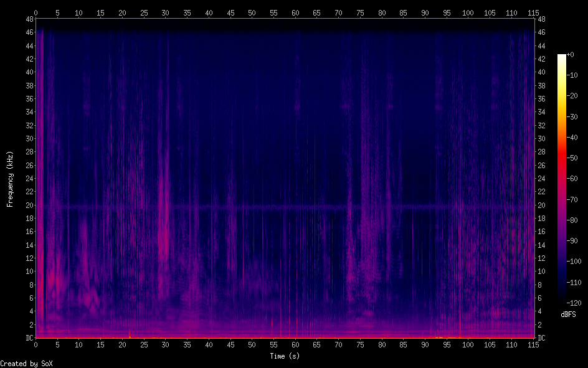Click the "dBFS" label under color scale
The width and height of the screenshot is (588, 368).
pos(568,314)
